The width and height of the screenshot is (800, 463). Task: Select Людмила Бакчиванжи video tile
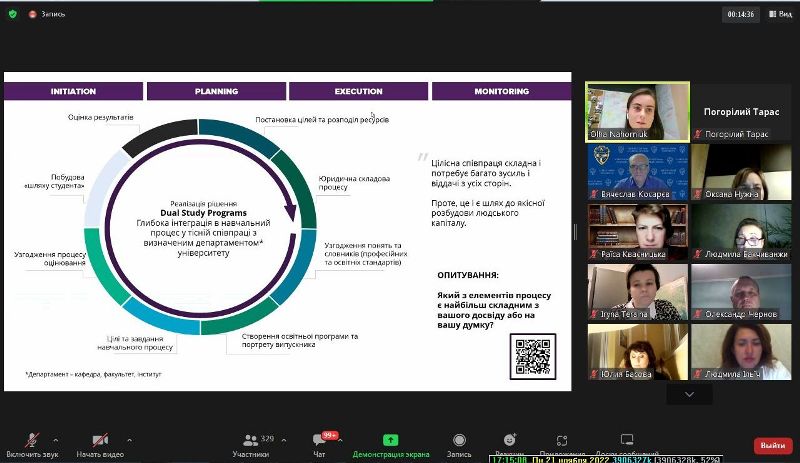[741, 232]
